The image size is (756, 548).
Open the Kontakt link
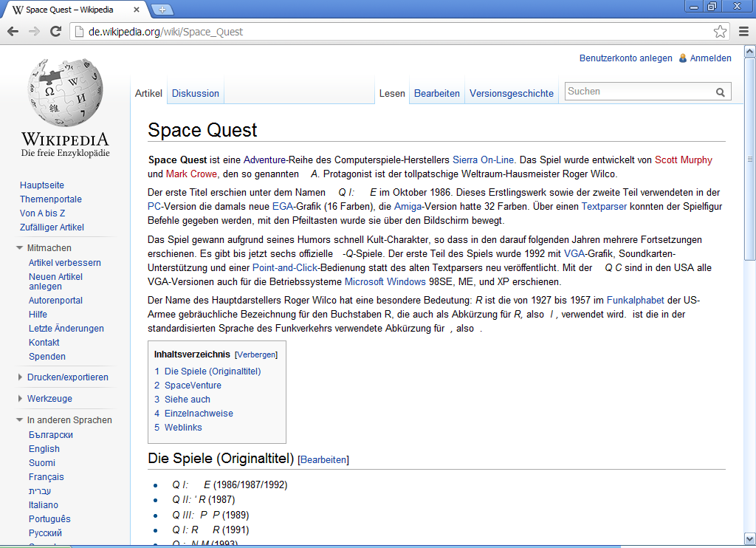44,343
